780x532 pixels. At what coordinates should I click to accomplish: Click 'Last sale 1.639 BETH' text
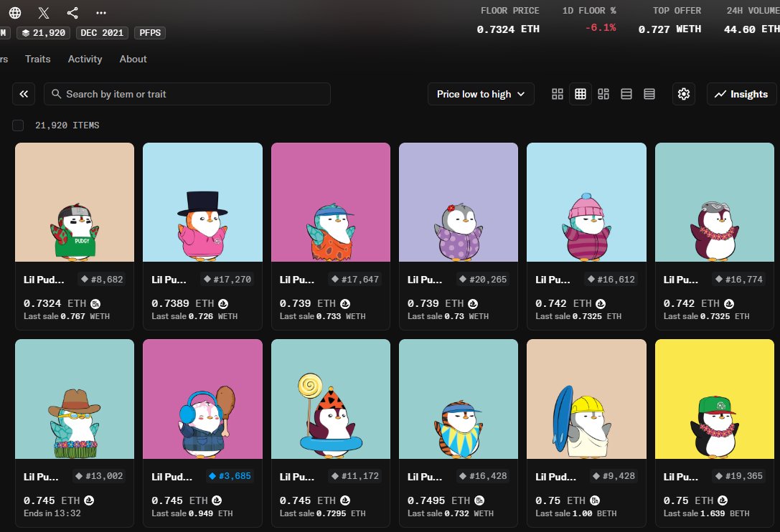[x=706, y=513]
